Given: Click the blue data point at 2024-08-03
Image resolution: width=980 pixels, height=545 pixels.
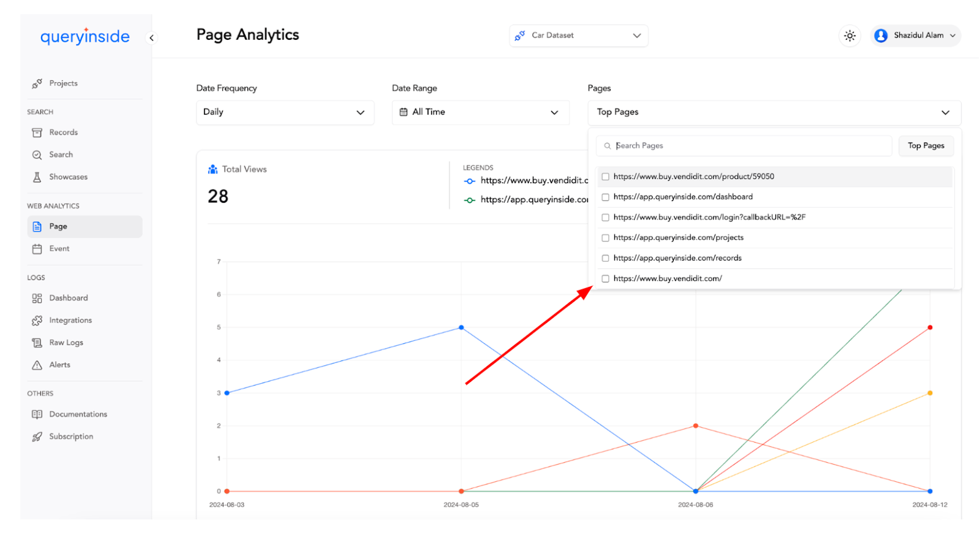Looking at the screenshot, I should 227,394.
